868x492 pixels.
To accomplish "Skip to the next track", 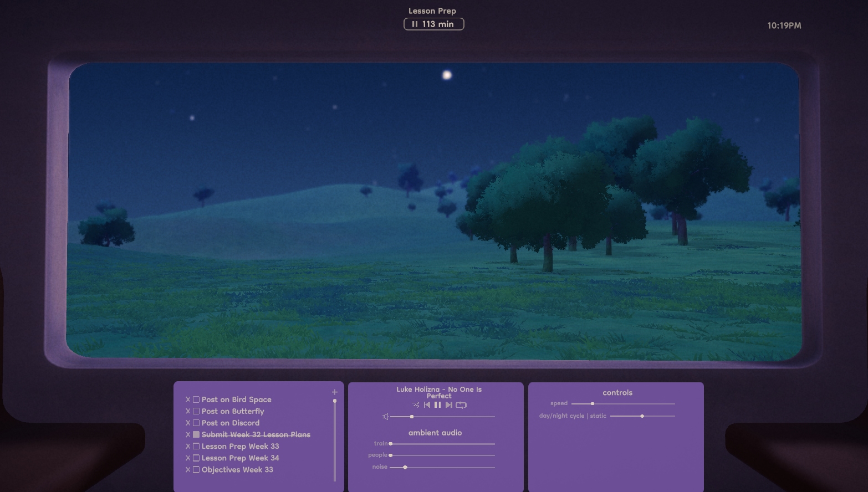I will [x=449, y=405].
